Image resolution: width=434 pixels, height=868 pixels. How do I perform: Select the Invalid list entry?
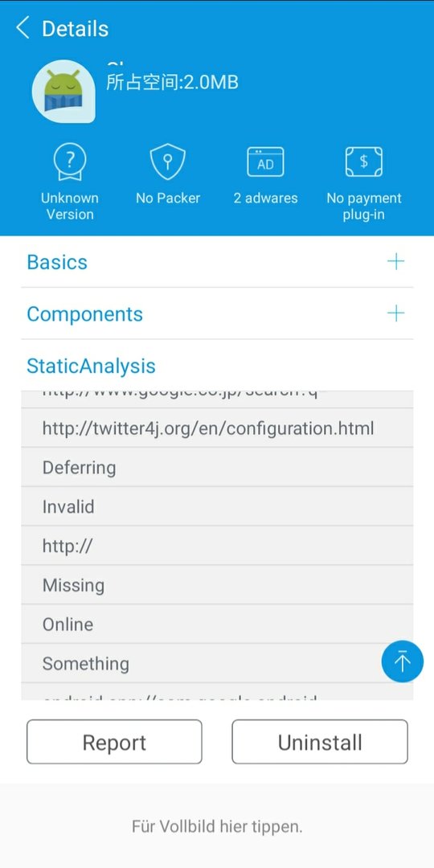tap(217, 506)
